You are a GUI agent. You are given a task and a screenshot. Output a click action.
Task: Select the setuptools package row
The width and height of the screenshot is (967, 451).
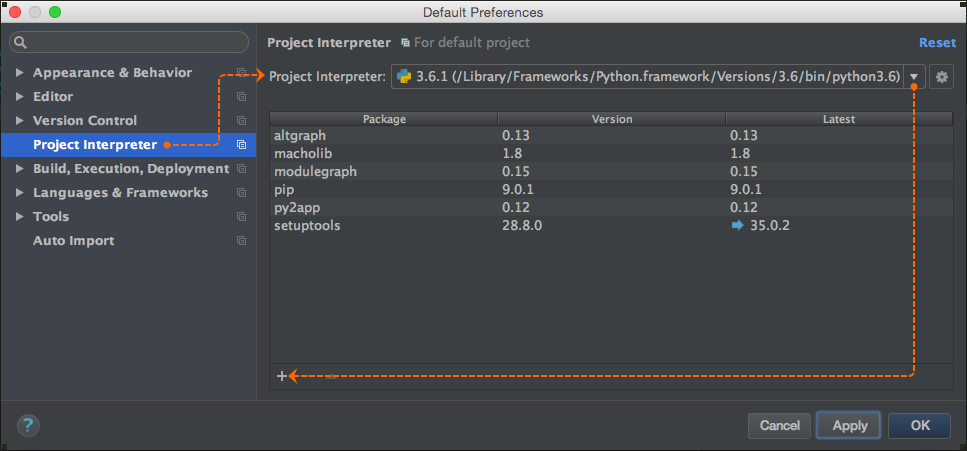[611, 226]
